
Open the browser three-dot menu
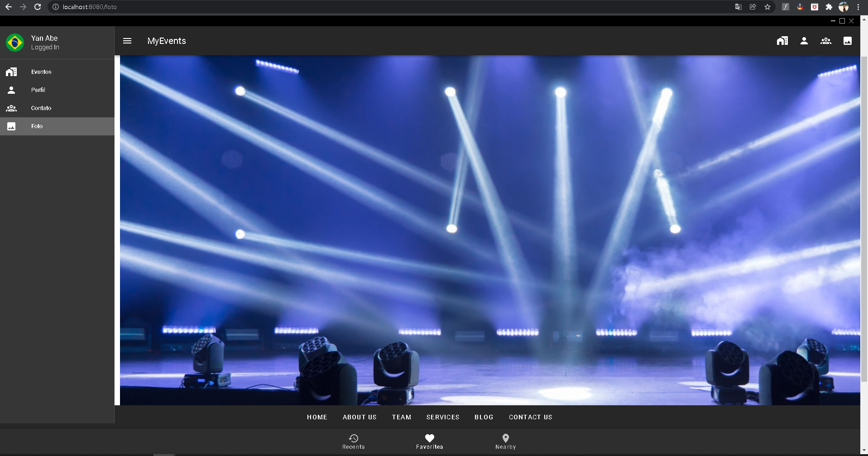(858, 7)
